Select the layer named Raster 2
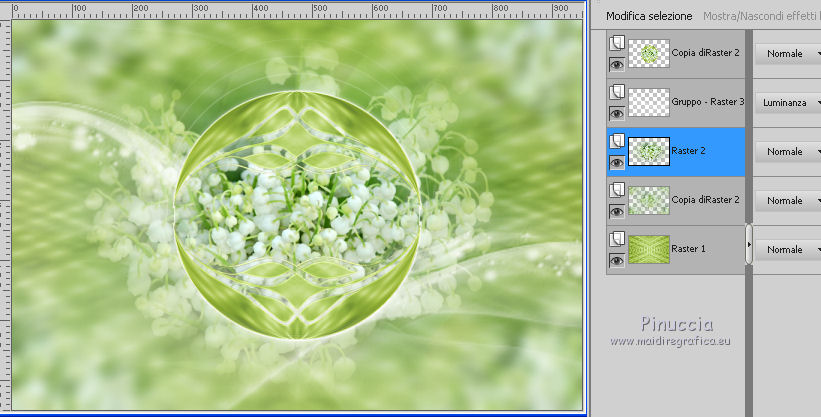821x417 pixels. 688,151
